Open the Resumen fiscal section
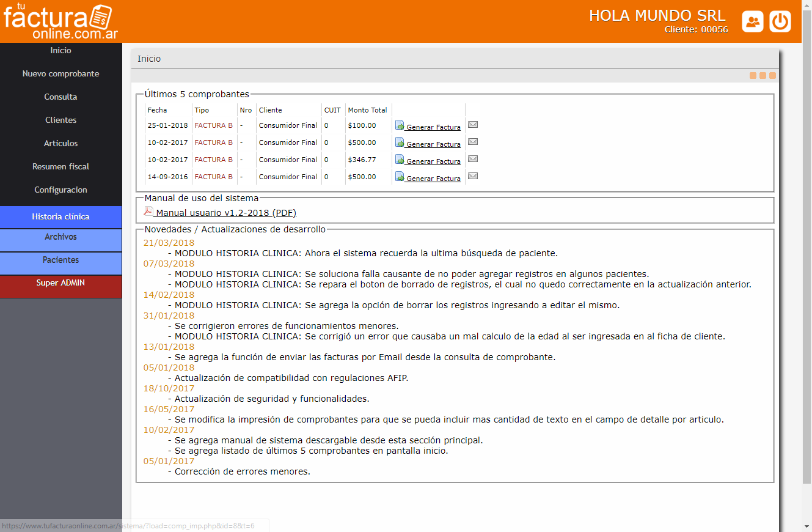The image size is (812, 532). pos(60,166)
